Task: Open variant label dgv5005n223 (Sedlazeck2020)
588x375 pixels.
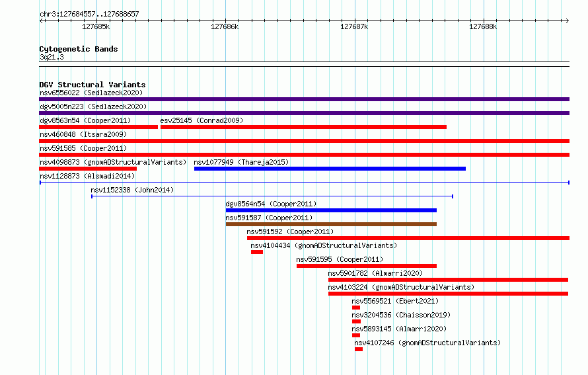Action: pyautogui.click(x=93, y=106)
